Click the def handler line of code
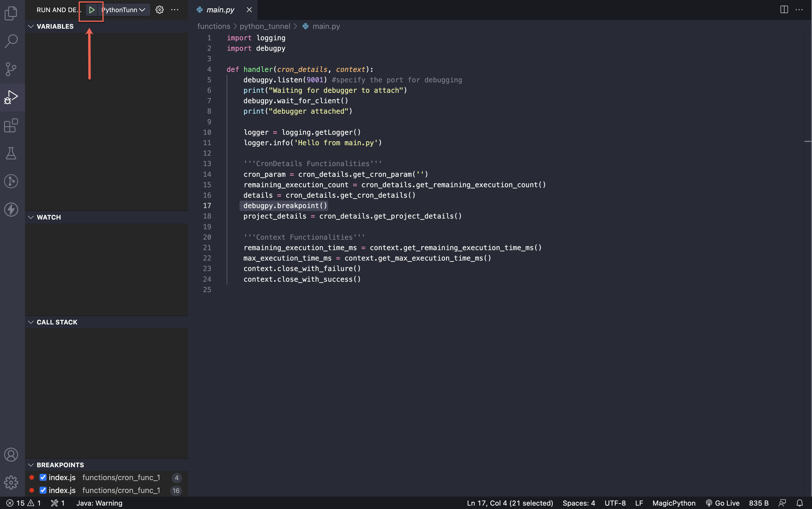This screenshot has width=812, height=509. [300, 69]
